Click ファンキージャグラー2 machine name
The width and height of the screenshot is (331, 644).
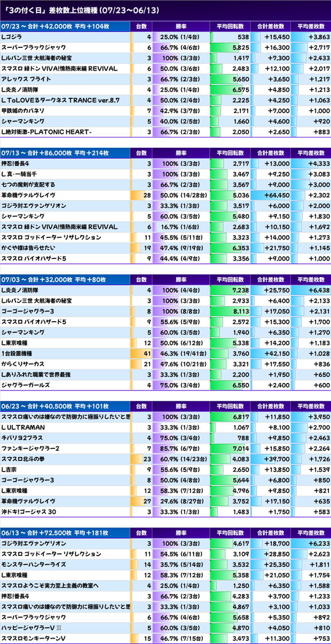31,448
